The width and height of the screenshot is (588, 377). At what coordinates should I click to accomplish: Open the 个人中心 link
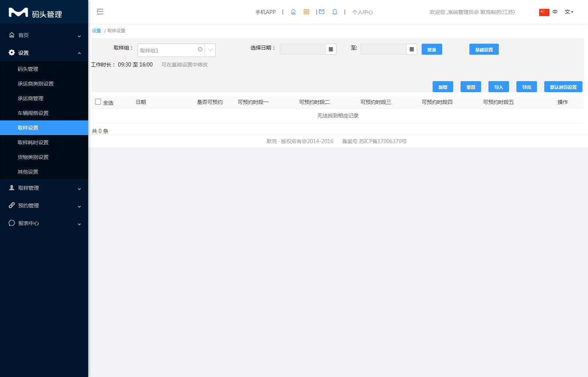(x=362, y=12)
